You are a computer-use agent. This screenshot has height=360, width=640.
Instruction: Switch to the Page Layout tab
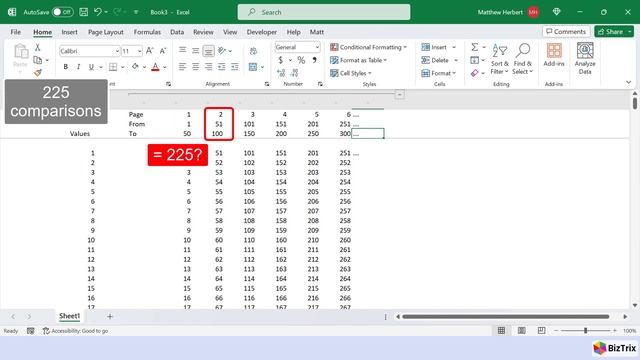[106, 32]
